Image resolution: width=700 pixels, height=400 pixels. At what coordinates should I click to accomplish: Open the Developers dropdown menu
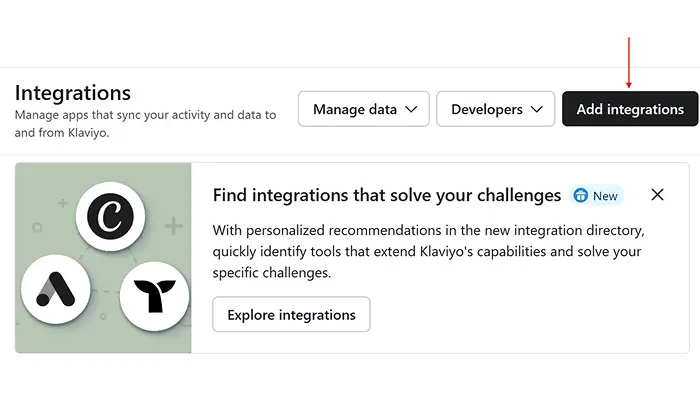point(495,109)
